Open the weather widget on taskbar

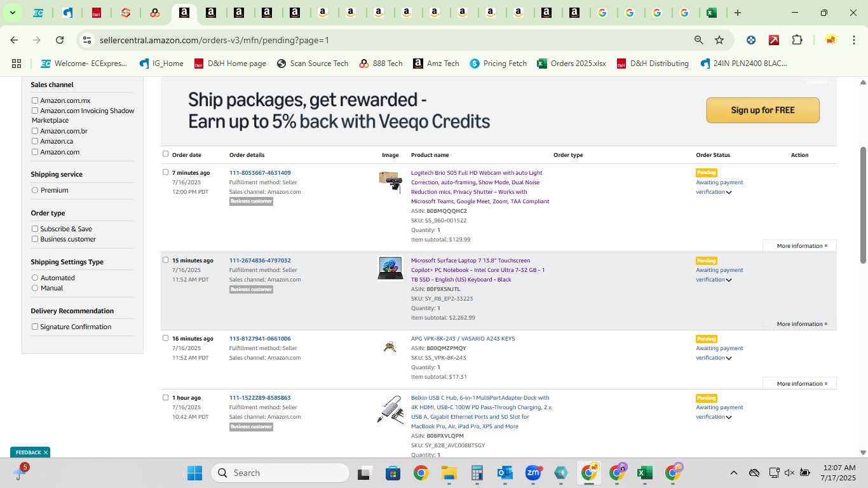[x=20, y=472]
